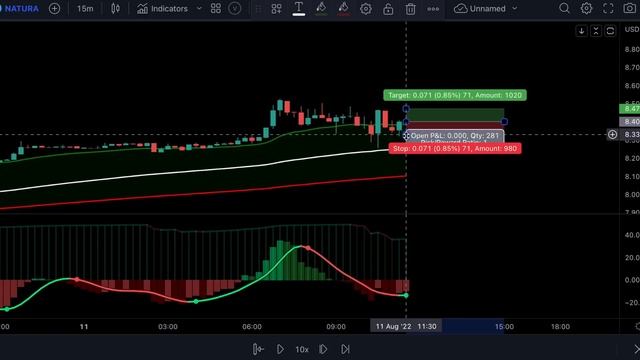
Task: Select replay jump-to-bar icon
Action: click(258, 349)
